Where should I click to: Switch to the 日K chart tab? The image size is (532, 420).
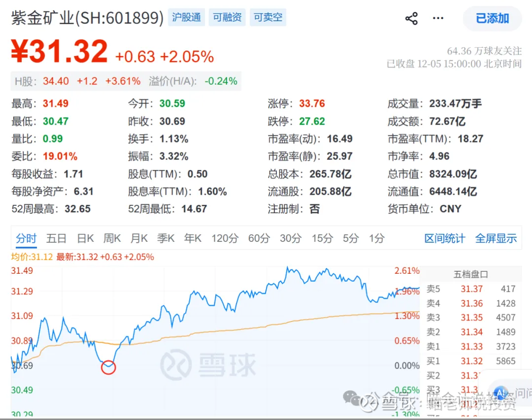tap(85, 239)
